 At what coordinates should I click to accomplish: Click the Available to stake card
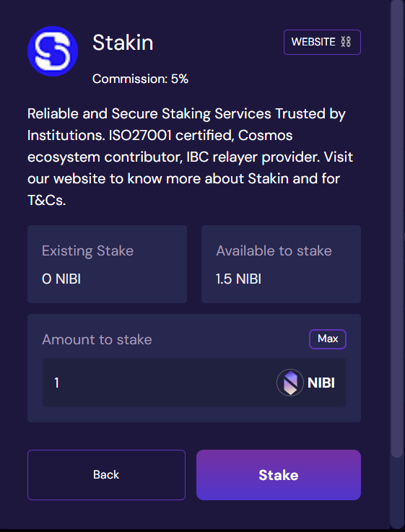282,264
